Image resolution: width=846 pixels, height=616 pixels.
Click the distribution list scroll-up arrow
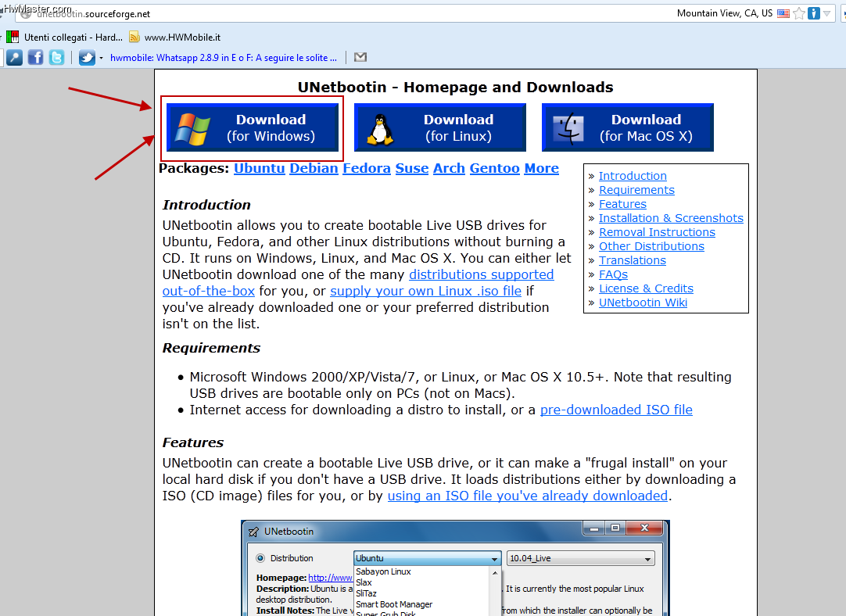pos(495,573)
